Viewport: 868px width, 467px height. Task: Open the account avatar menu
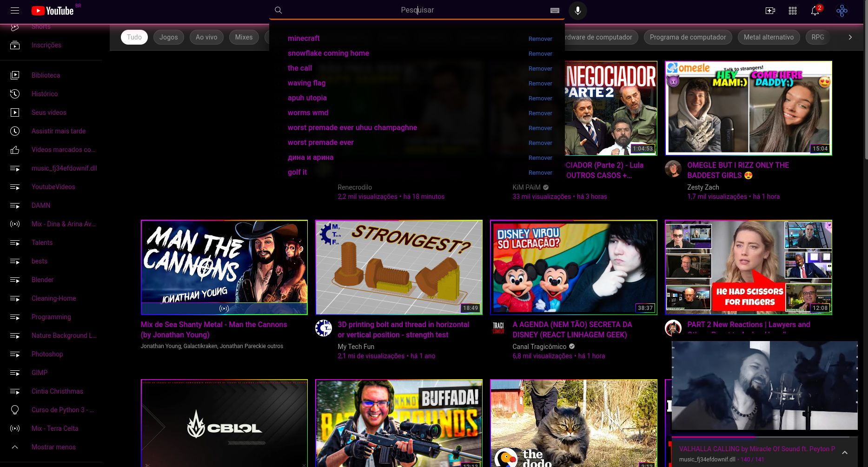coord(842,10)
